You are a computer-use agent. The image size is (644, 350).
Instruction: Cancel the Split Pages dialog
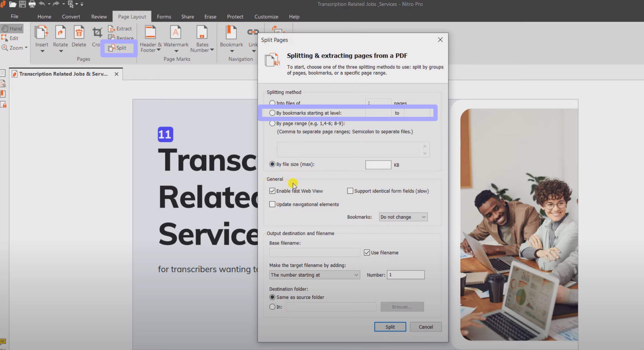425,327
